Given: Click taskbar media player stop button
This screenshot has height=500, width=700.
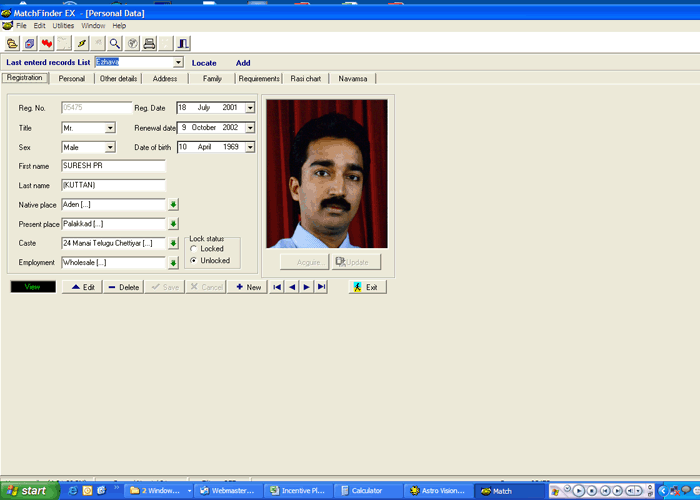Looking at the screenshot, I should coord(592,491).
